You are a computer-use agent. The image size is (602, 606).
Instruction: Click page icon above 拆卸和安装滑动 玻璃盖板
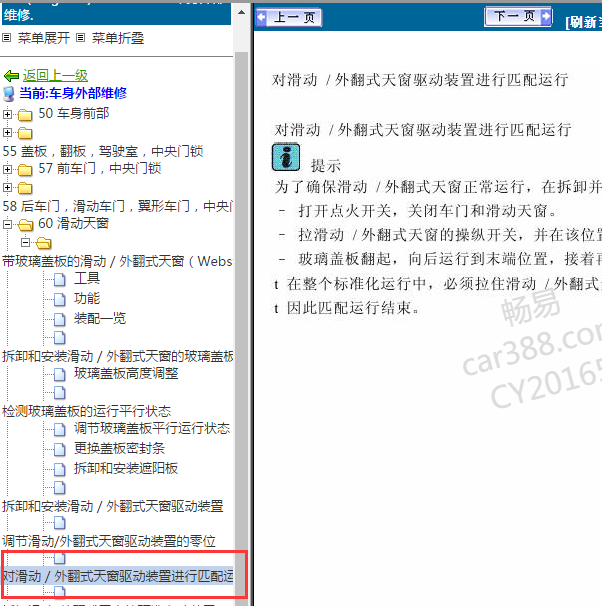pos(60,338)
